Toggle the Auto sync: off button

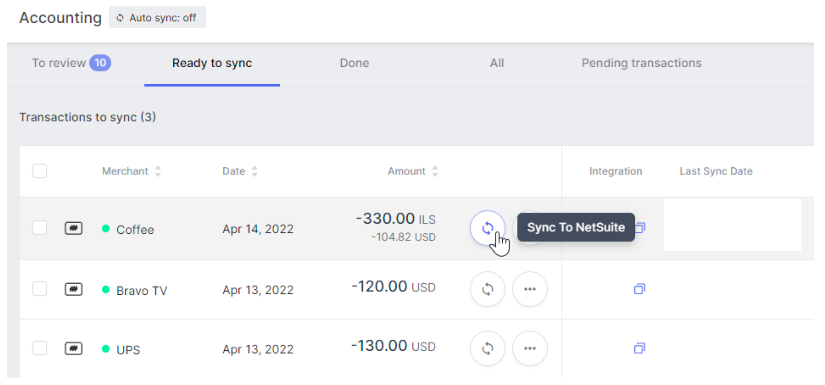click(157, 17)
